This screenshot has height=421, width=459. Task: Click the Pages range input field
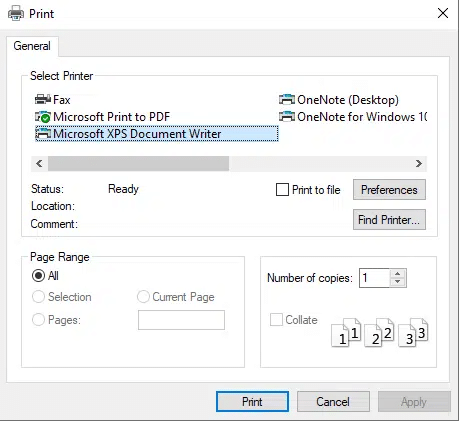point(181,320)
